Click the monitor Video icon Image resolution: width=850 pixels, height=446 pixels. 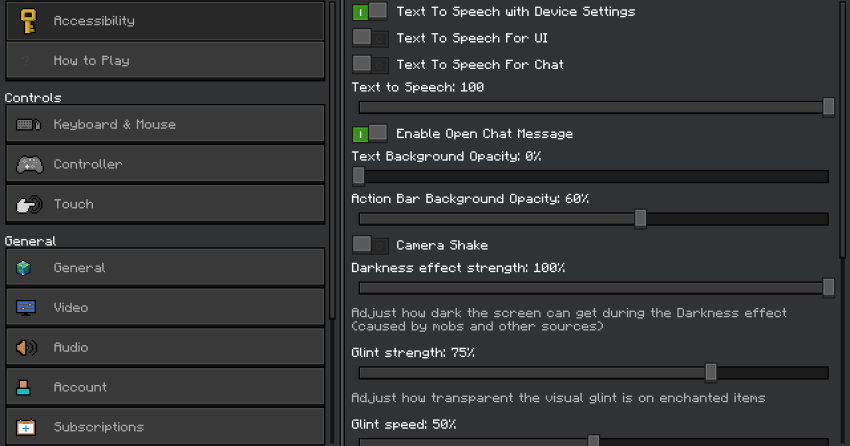(25, 308)
